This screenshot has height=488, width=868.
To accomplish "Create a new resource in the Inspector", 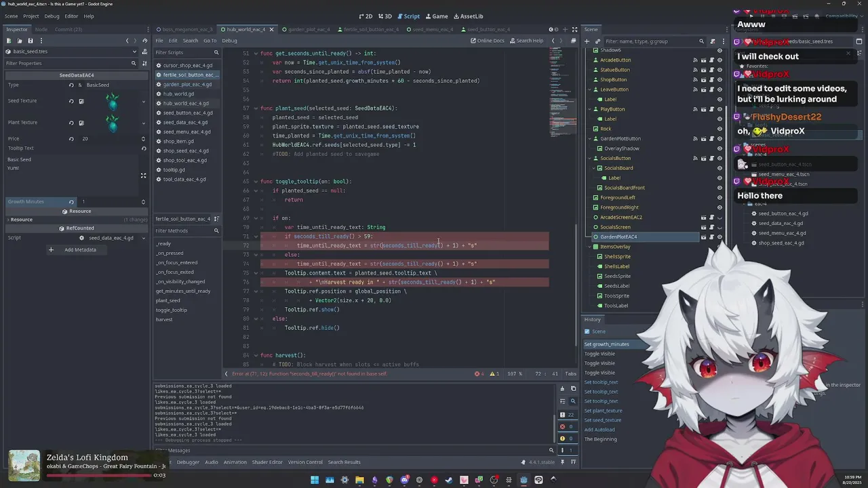I will click(8, 41).
